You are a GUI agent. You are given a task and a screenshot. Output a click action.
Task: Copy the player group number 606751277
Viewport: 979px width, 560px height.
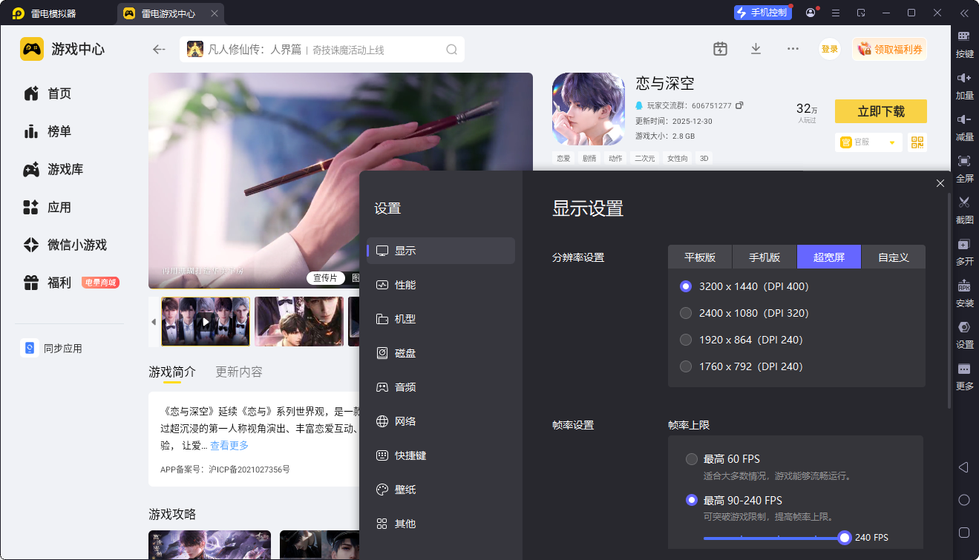[x=739, y=105]
